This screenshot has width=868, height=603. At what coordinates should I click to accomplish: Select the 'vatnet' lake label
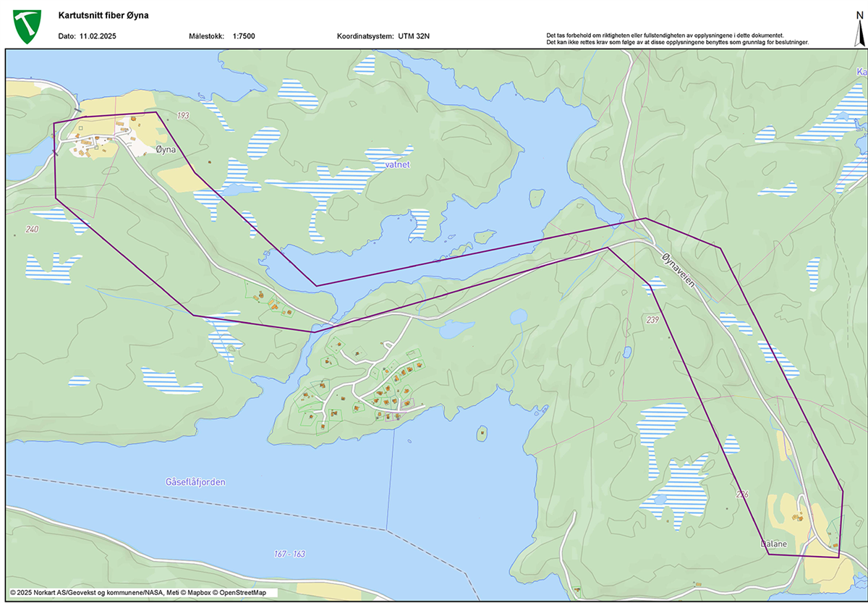(398, 165)
